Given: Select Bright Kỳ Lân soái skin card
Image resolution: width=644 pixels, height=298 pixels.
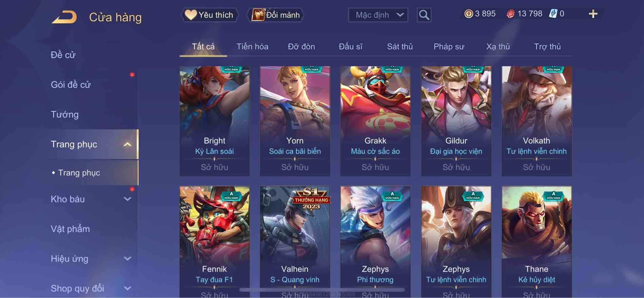Looking at the screenshot, I should [x=214, y=121].
